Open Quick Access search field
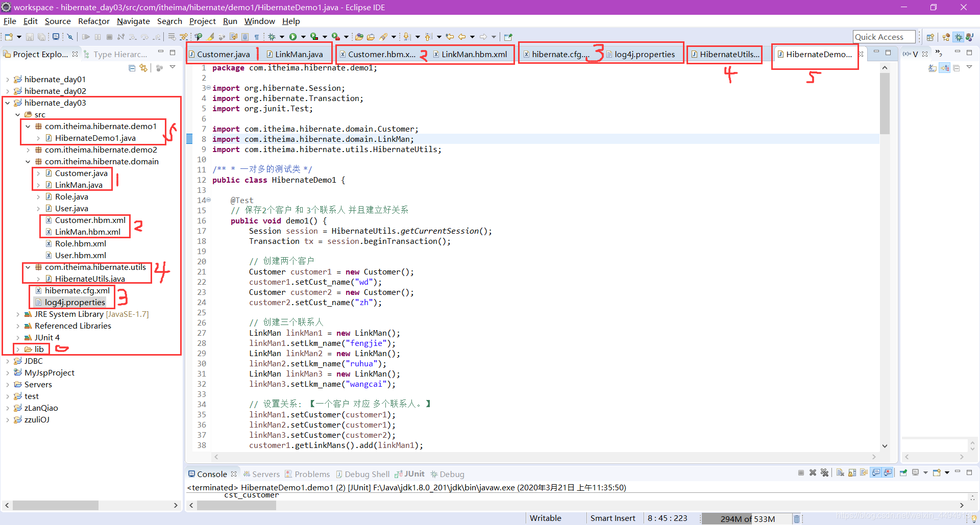980x525 pixels. [x=884, y=37]
